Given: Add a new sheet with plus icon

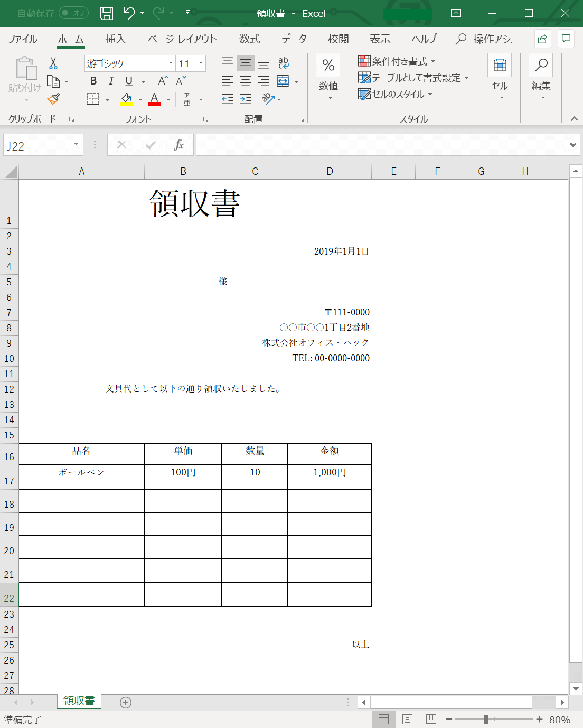Looking at the screenshot, I should (126, 702).
